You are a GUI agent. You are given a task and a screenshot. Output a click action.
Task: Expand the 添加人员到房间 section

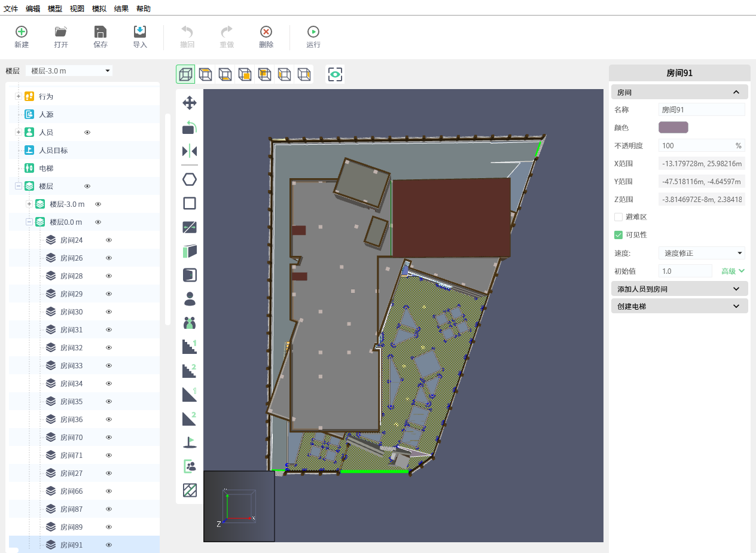(x=679, y=289)
